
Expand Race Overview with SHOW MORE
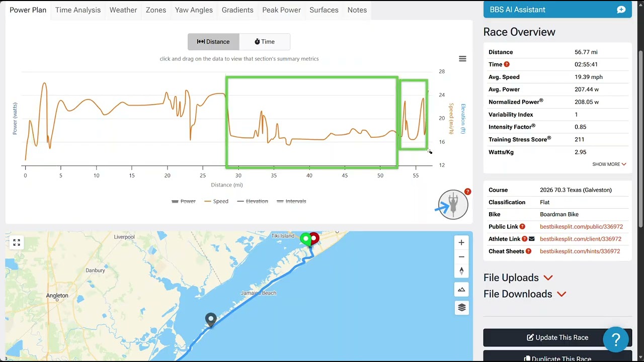coord(609,164)
